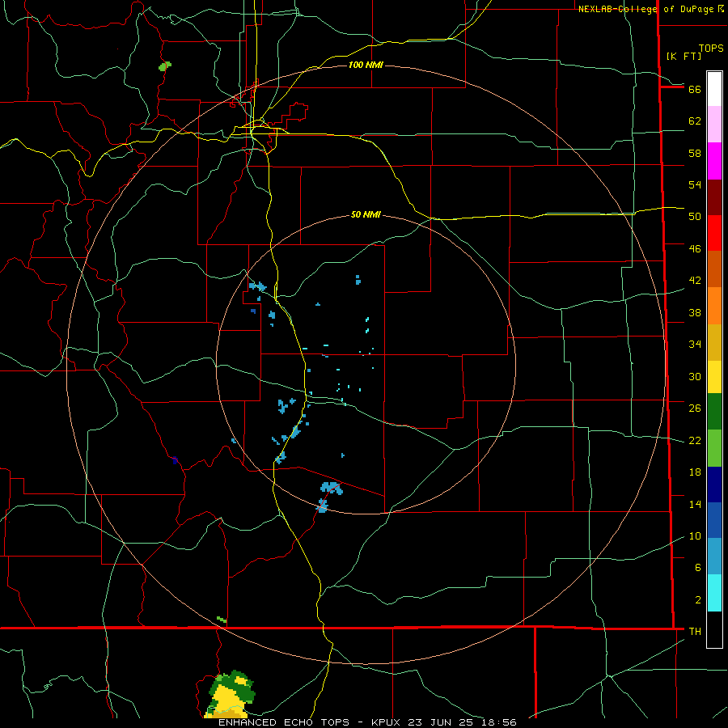Click the 'NEXLAB-College of DuPage' credit text
This screenshot has height=728, width=728.
click(646, 9)
